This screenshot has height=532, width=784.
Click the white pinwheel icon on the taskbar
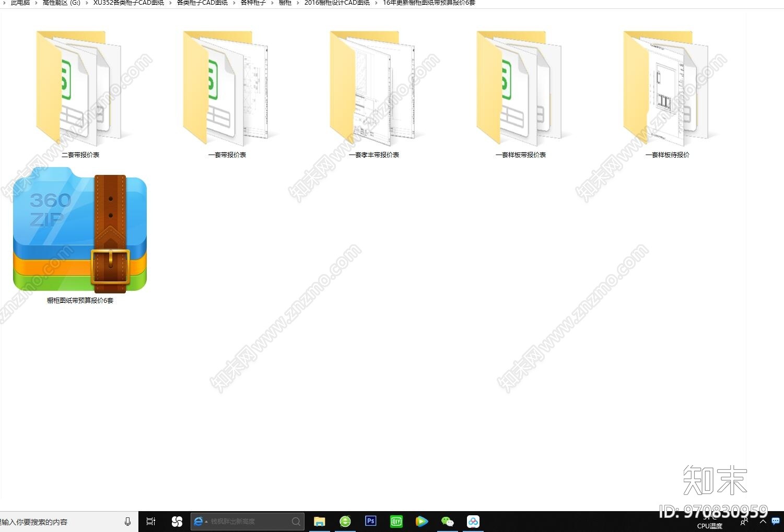pyautogui.click(x=177, y=522)
